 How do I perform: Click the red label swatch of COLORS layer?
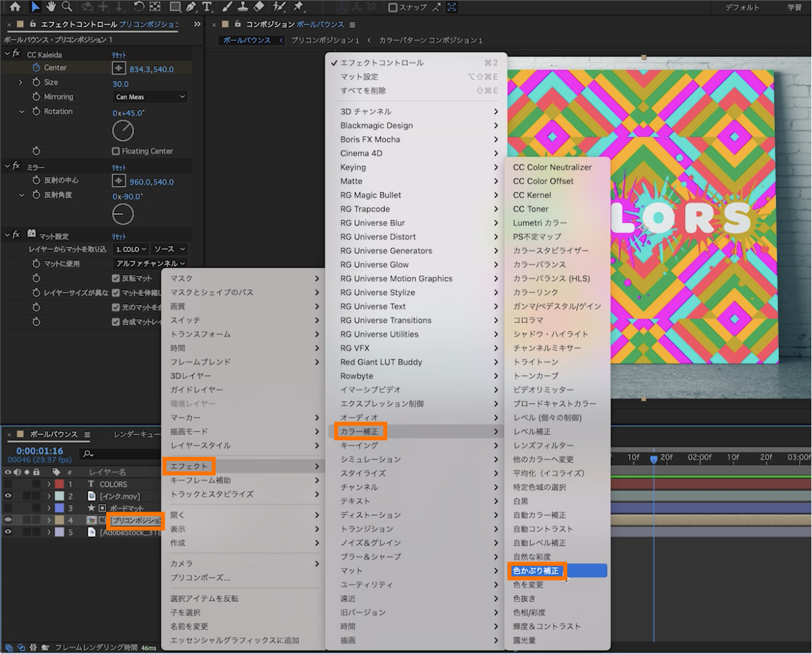click(x=60, y=484)
